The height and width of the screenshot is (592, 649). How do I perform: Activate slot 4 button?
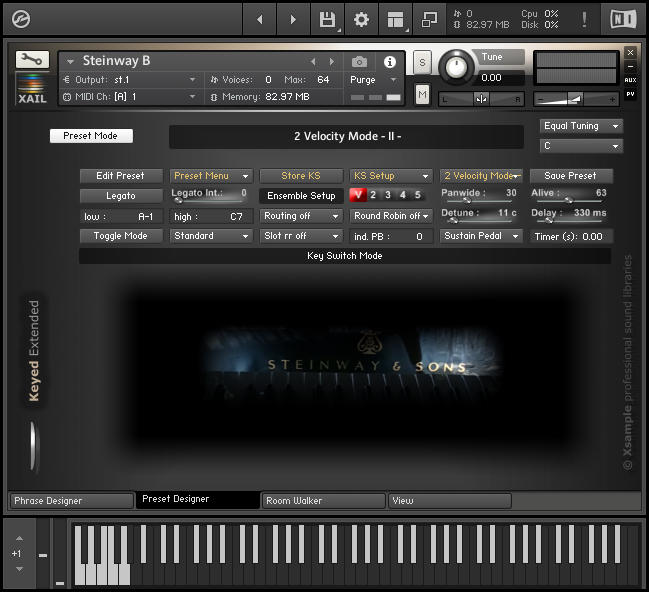(403, 195)
